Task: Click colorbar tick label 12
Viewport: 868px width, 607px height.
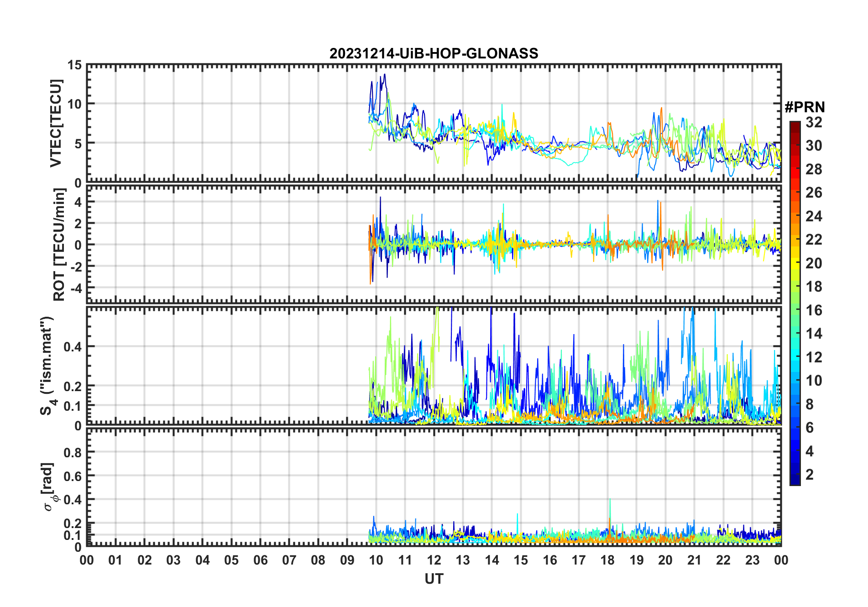Action: point(814,357)
